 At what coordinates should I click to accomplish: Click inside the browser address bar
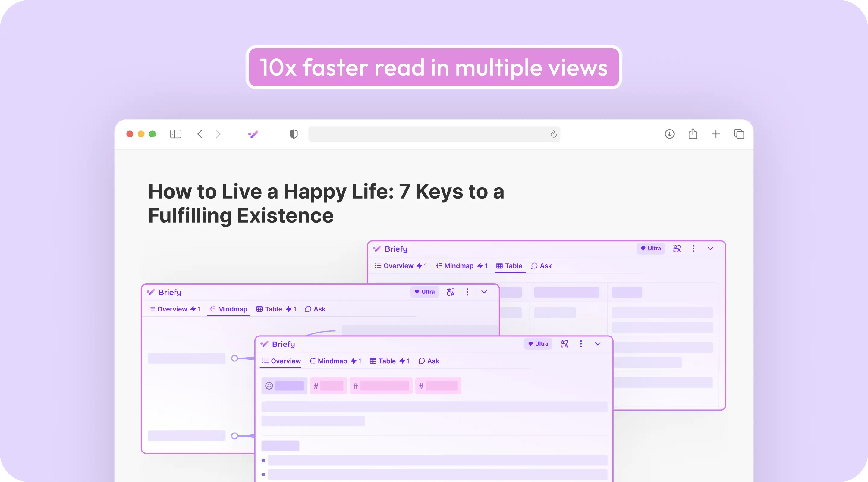[x=434, y=134]
